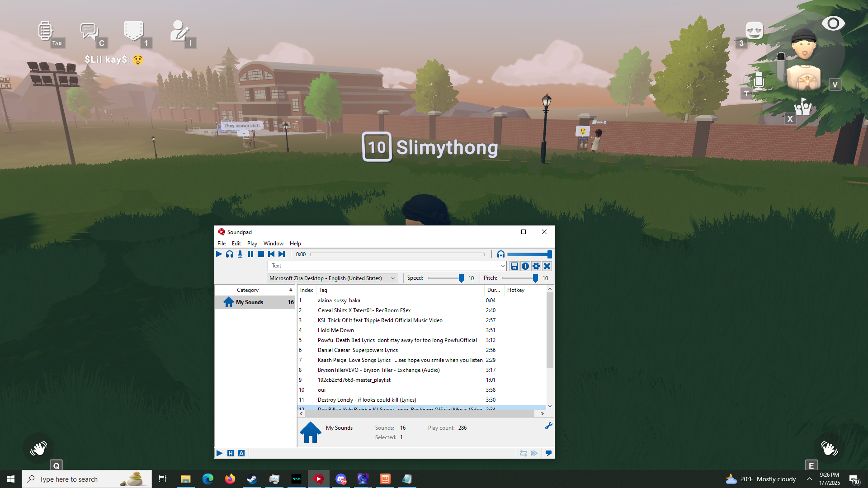Click the info icon beside text field

pos(525,266)
